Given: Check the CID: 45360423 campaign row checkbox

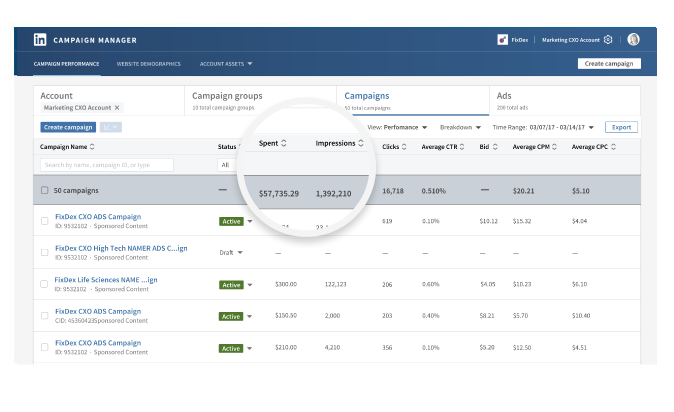Looking at the screenshot, I should point(44,316).
